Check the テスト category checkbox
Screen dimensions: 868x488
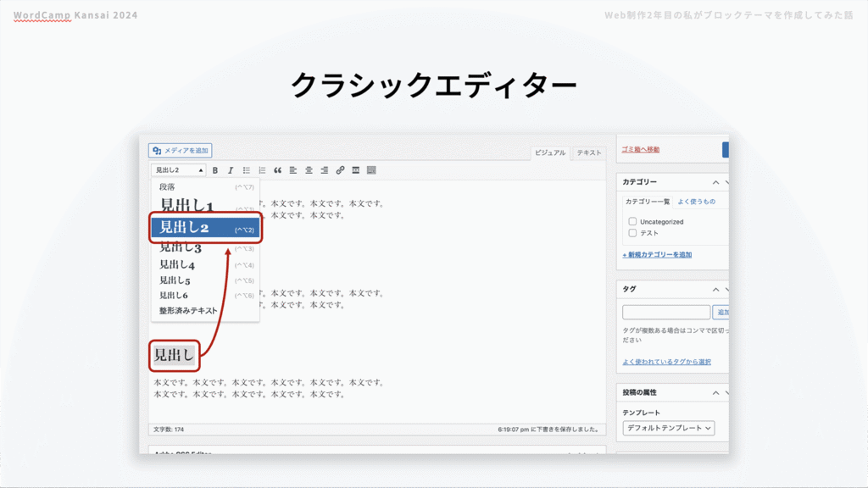pos(632,233)
